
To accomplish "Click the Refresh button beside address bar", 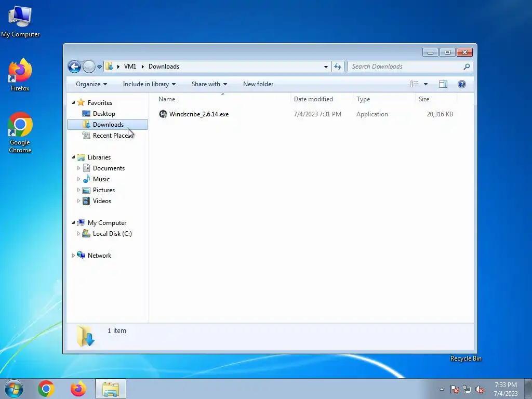I will tap(338, 66).
